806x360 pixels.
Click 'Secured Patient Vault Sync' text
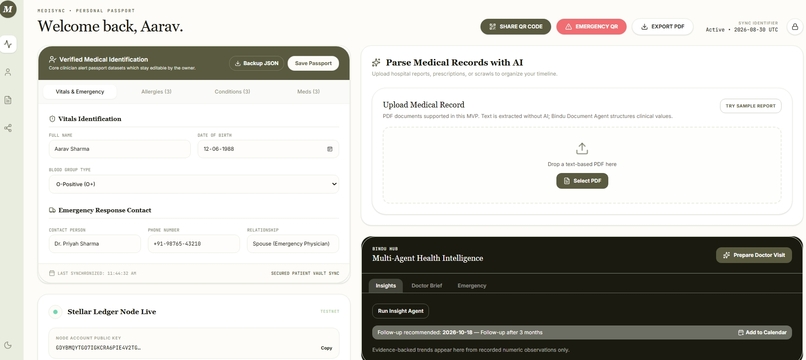pos(305,274)
